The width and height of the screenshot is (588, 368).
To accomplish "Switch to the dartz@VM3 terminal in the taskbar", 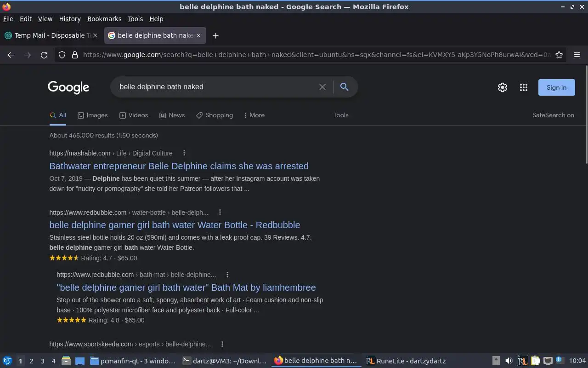I will click(224, 361).
